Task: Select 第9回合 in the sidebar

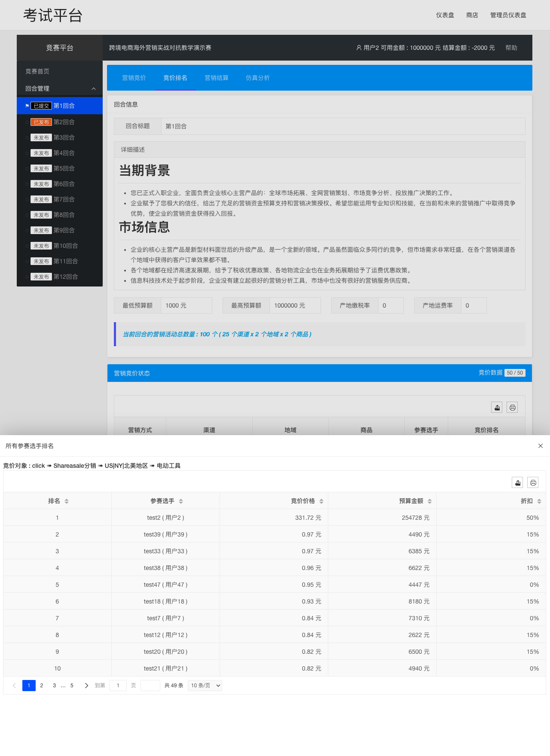Action: 60,230
